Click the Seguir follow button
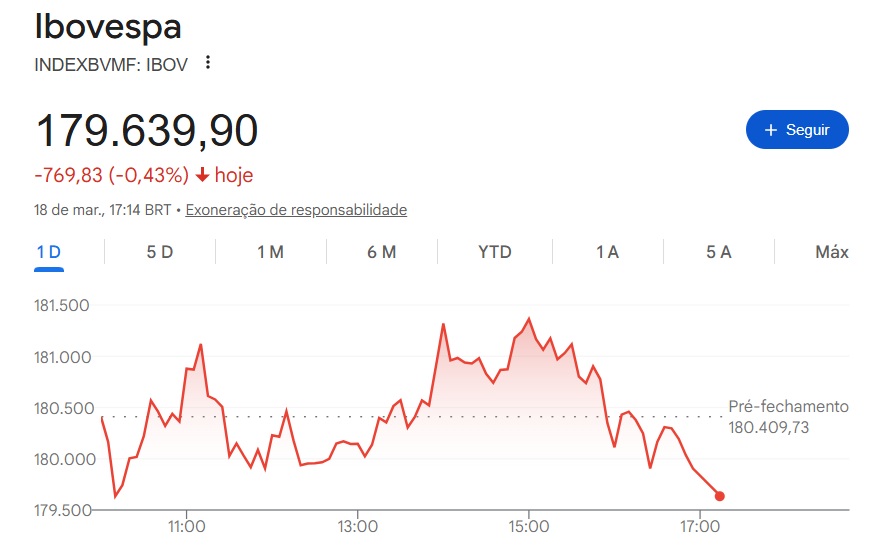 [797, 130]
